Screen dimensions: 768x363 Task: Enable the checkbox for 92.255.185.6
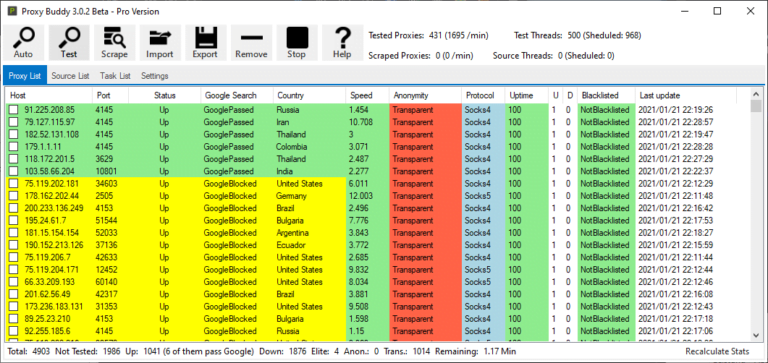(x=14, y=331)
